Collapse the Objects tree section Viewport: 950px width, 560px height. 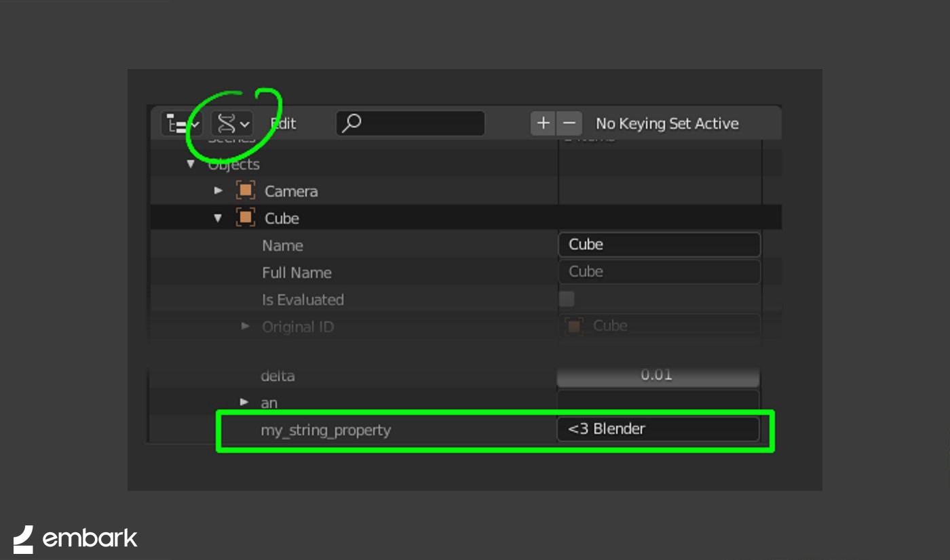tap(191, 164)
